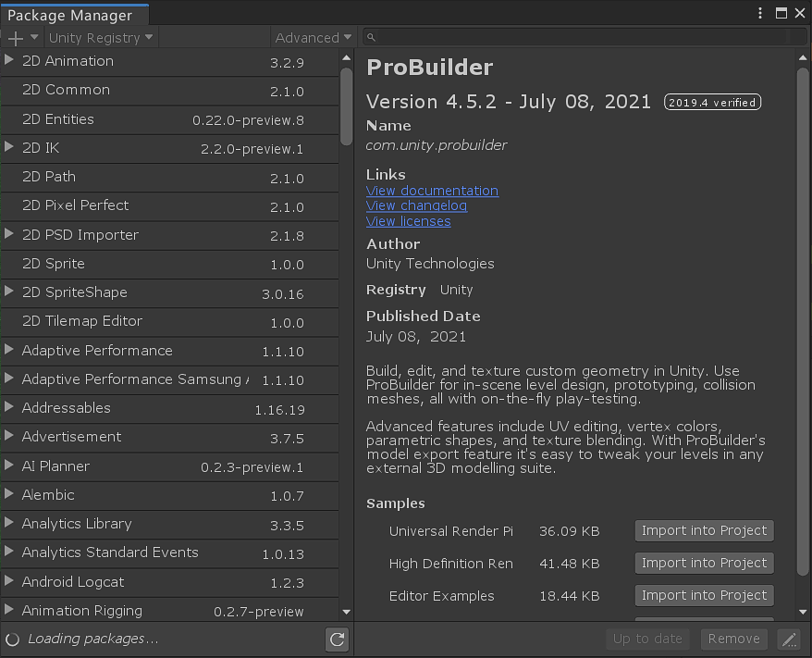The image size is (812, 658).
Task: Select the 2D Pixel Perfect package
Action: click(170, 206)
